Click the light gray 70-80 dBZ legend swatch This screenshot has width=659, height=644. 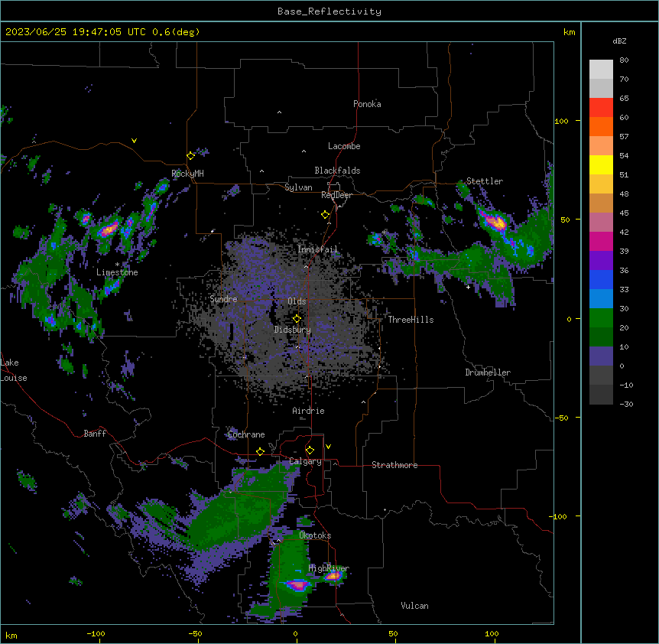coord(601,70)
